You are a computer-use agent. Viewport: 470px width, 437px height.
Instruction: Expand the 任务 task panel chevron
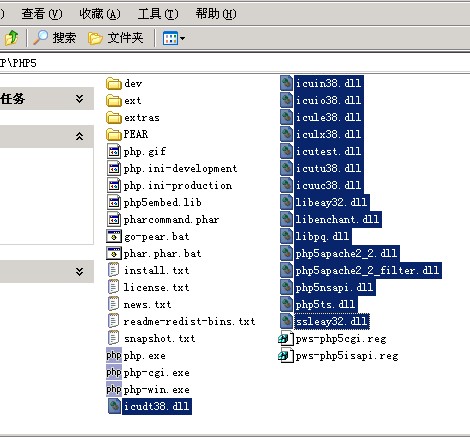point(79,99)
